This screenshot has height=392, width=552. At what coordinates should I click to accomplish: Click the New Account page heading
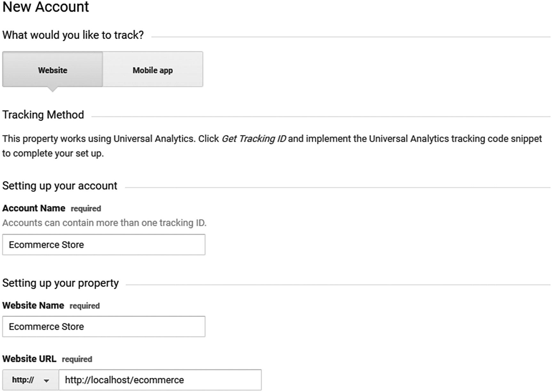45,7
